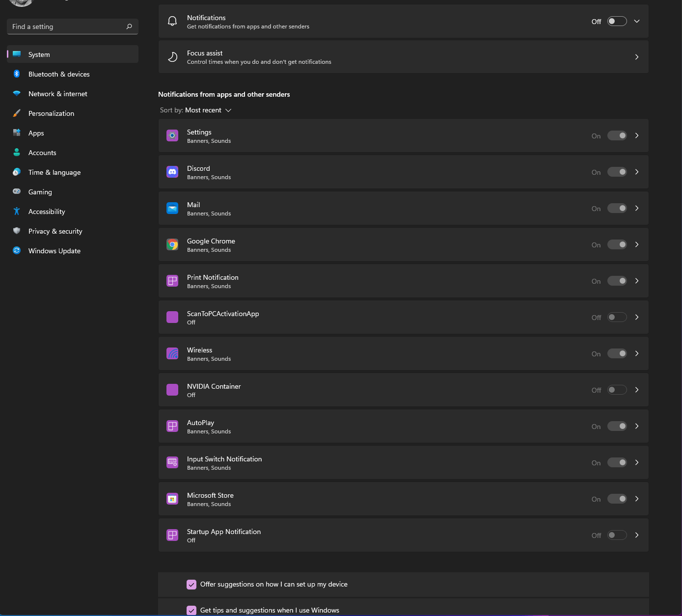Toggle Google Chrome notifications switch
The image size is (682, 616).
[617, 244]
